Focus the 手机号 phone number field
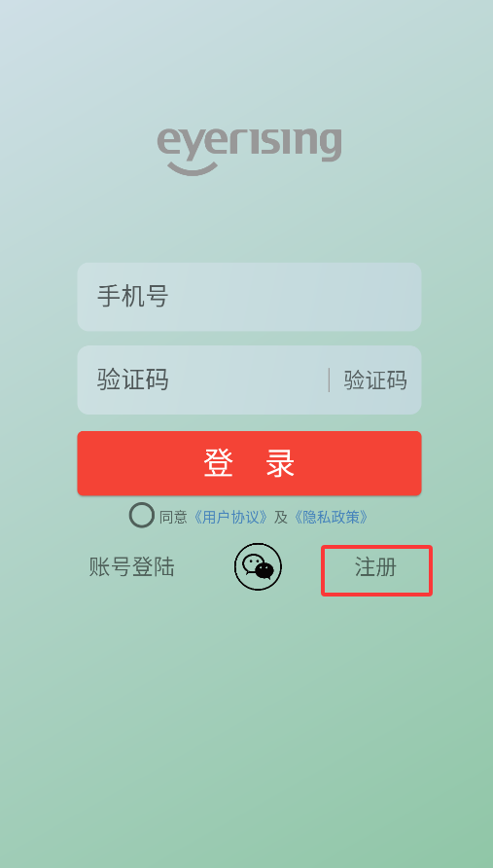The height and width of the screenshot is (868, 493). 249,297
